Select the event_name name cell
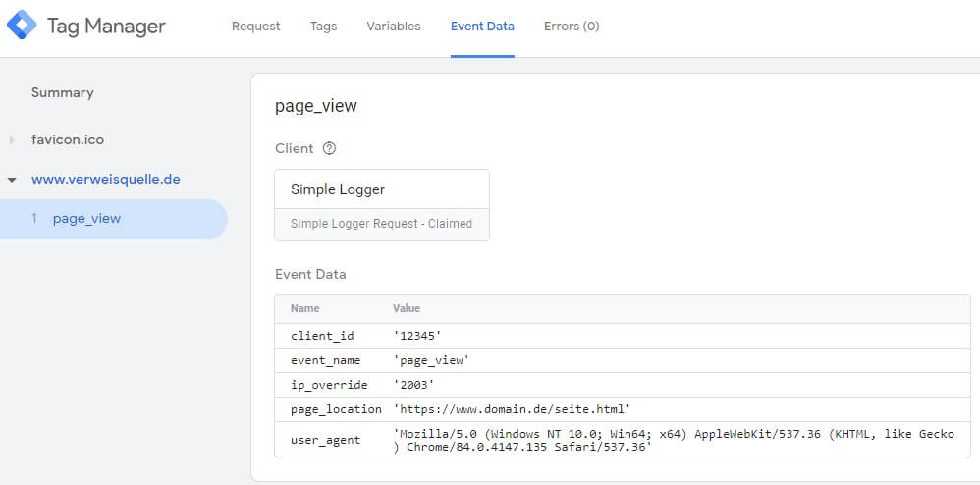The width and height of the screenshot is (980, 485). click(x=326, y=360)
